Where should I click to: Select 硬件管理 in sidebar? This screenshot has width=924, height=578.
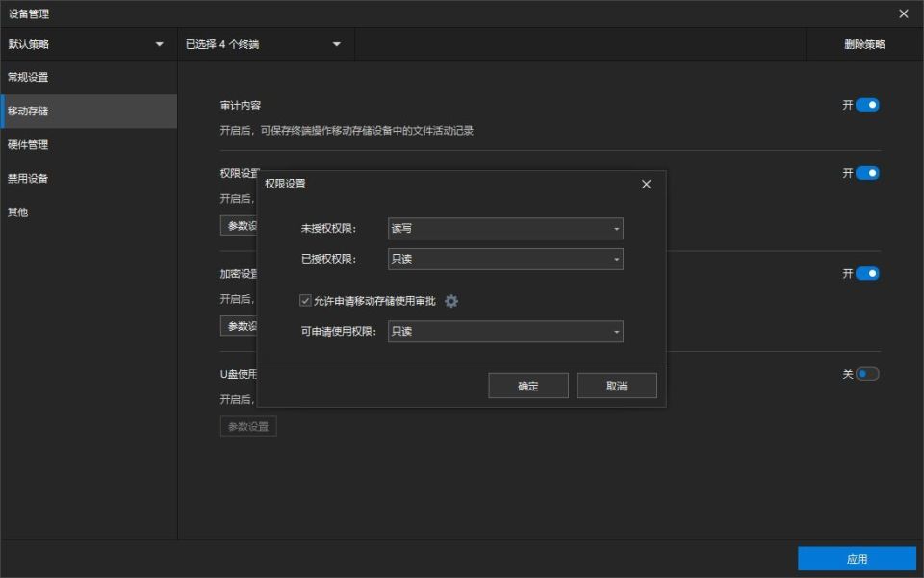click(89, 145)
